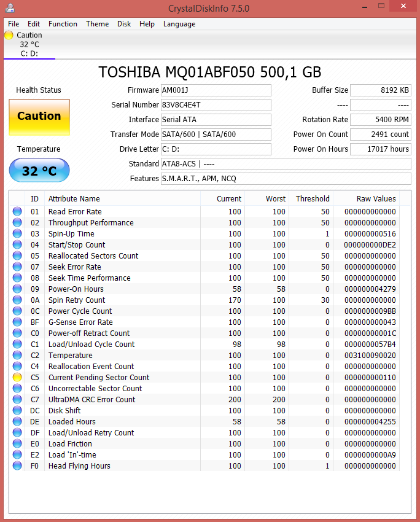Click the status icon for Power-On Hours row
The image size is (420, 522).
tap(17, 289)
